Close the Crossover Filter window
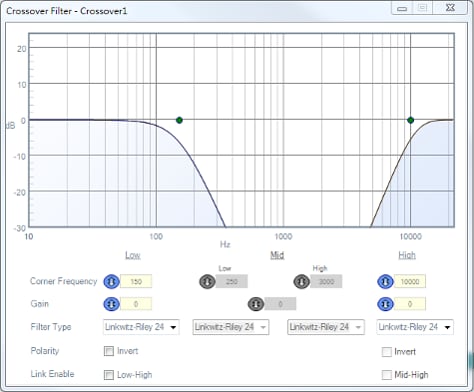Image resolution: width=474 pixels, height=392 pixels. point(450,8)
